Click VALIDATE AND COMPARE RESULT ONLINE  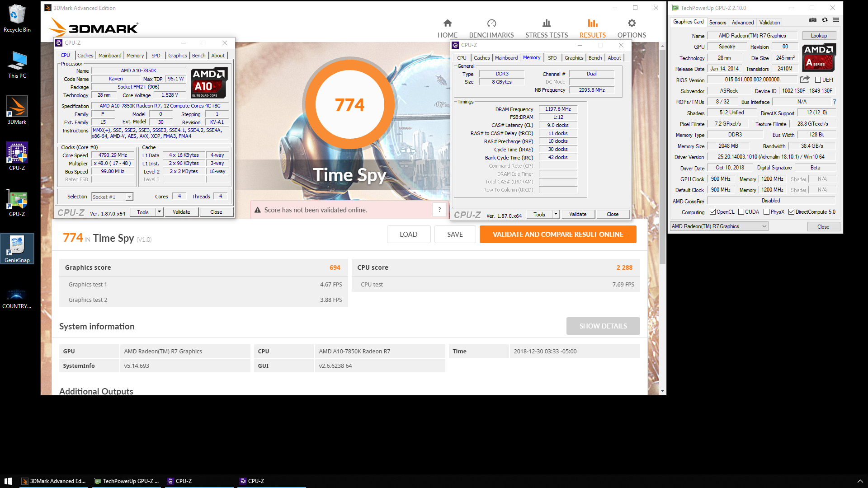tap(558, 235)
